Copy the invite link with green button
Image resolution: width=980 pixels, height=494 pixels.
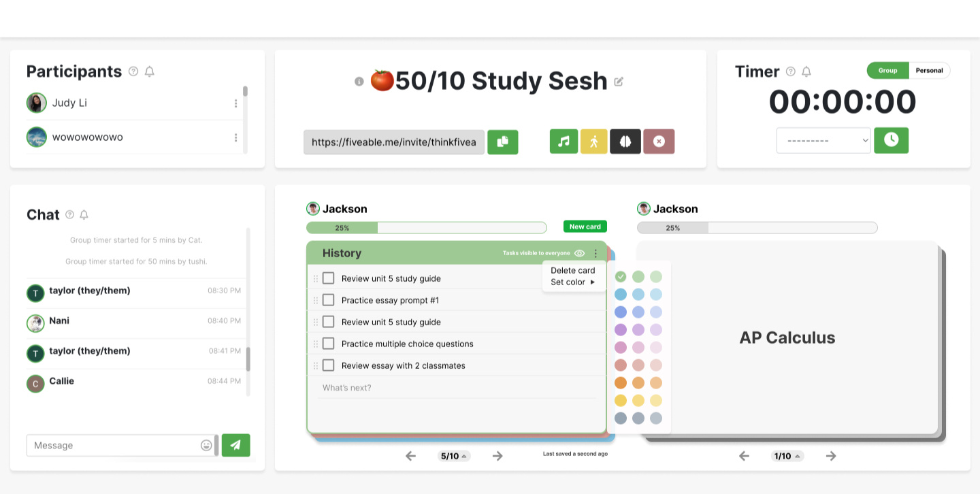502,142
